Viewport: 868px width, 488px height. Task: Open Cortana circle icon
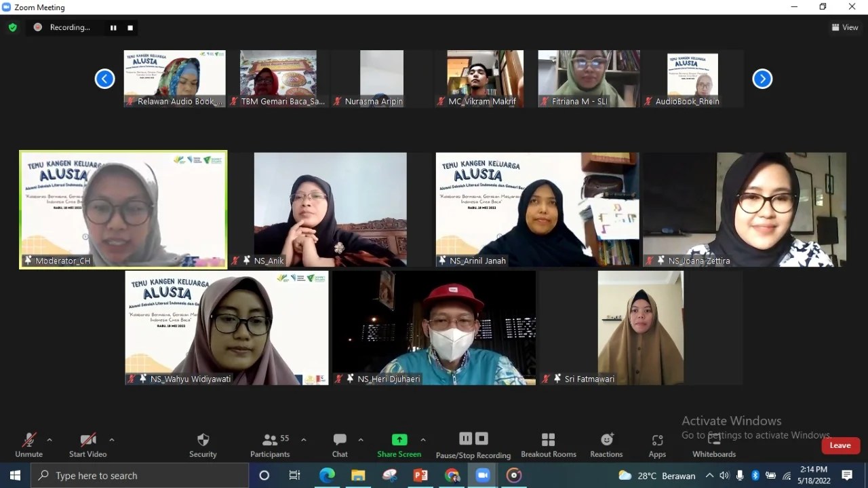264,476
